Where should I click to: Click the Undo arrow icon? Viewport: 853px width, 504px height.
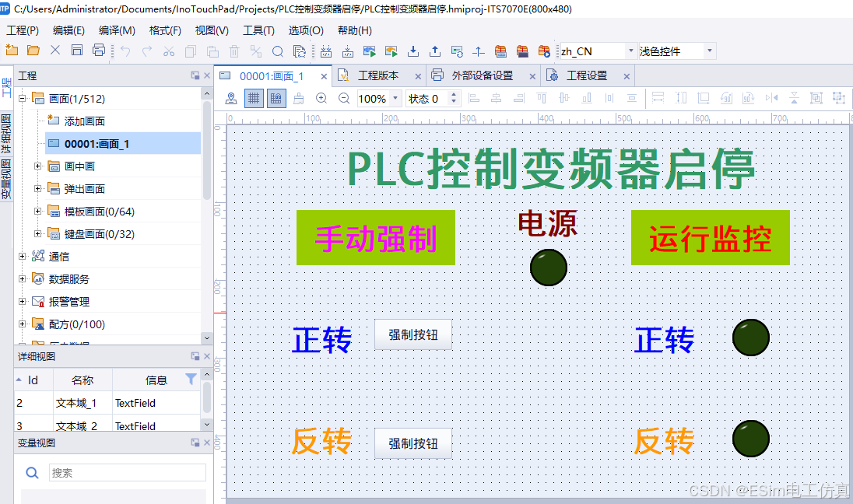[125, 51]
